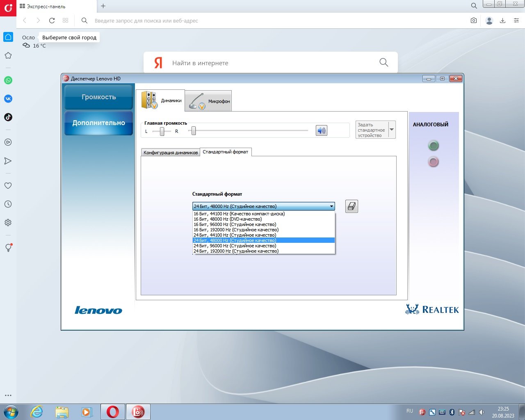
Task: Click the L/R balance slider handle
Action: [162, 131]
